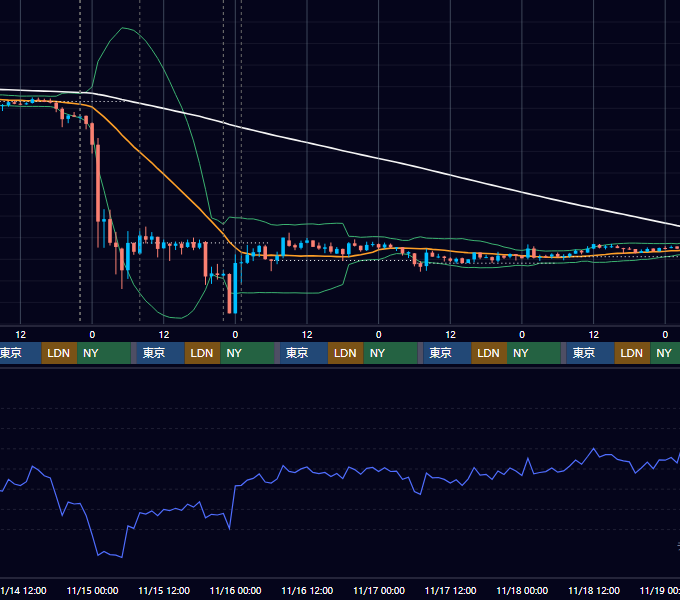Screen dimensions: 680x600
Task: Click the long red candle after 11/15 00:00
Action: tap(98, 183)
